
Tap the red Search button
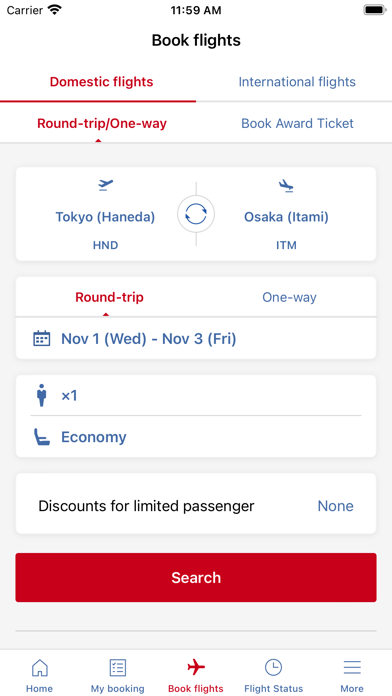coord(196,577)
